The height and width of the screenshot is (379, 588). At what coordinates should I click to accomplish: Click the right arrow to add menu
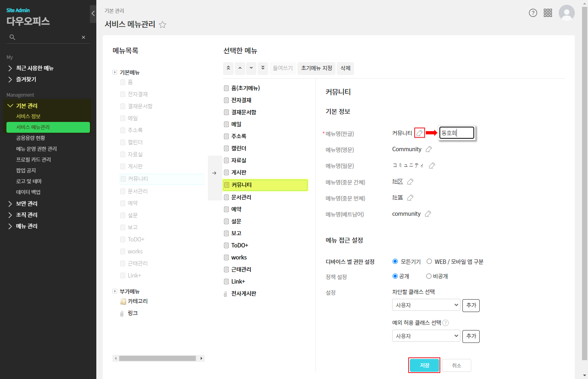(214, 173)
